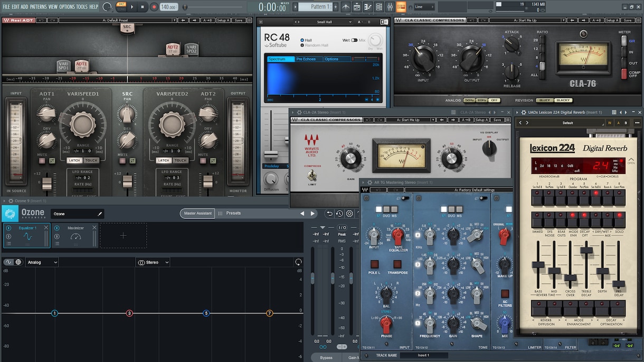The height and width of the screenshot is (362, 644).
Task: Open the Analog dropdown in Ozone equalizer
Action: pyautogui.click(x=42, y=262)
